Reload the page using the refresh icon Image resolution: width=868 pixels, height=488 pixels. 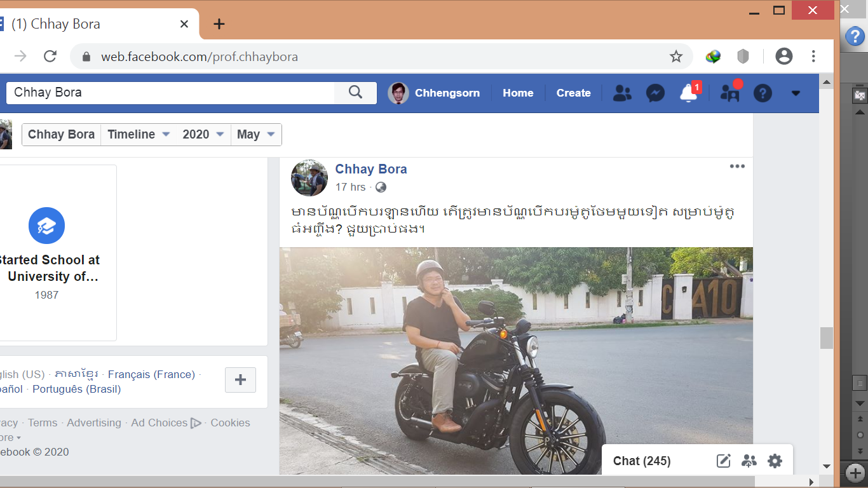(50, 57)
